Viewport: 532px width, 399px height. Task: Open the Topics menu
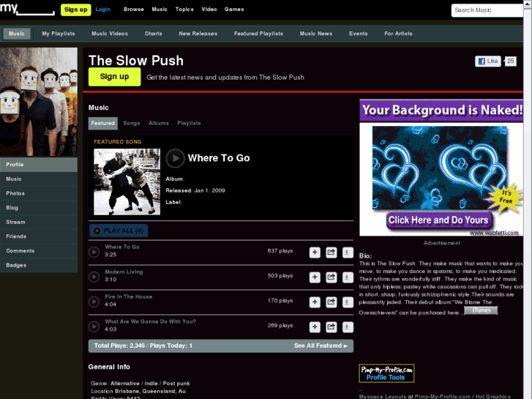point(184,10)
